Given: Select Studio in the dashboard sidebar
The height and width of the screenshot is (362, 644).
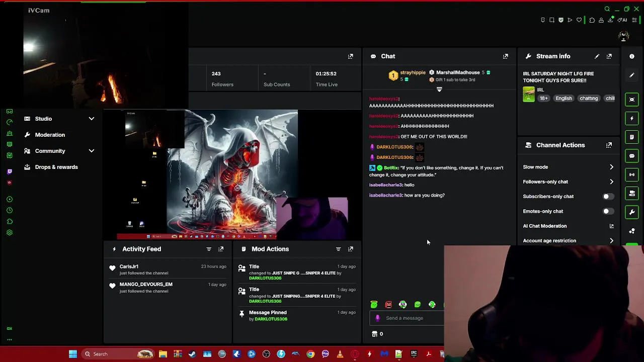Looking at the screenshot, I should (x=43, y=119).
